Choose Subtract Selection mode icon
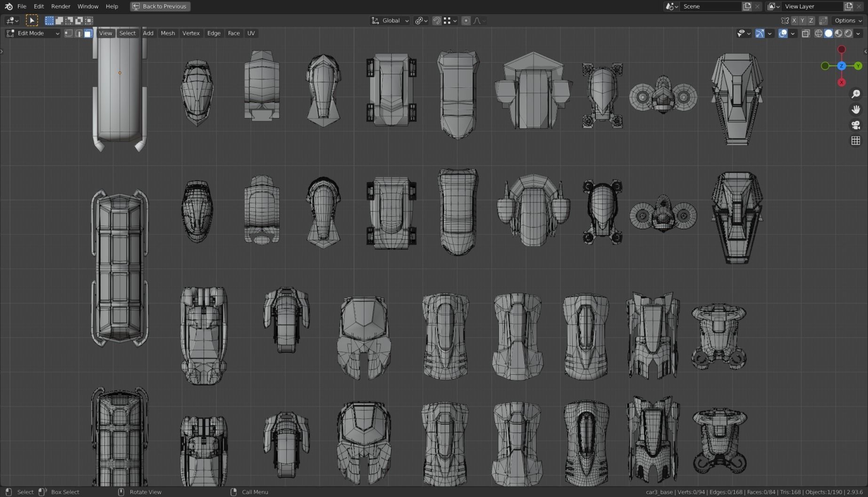Screen dimensions: 868x497 [x=69, y=21]
